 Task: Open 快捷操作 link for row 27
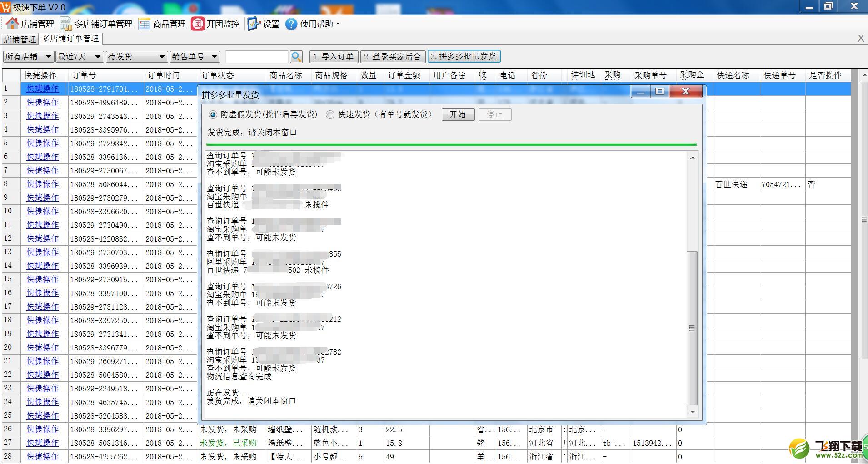[43, 443]
